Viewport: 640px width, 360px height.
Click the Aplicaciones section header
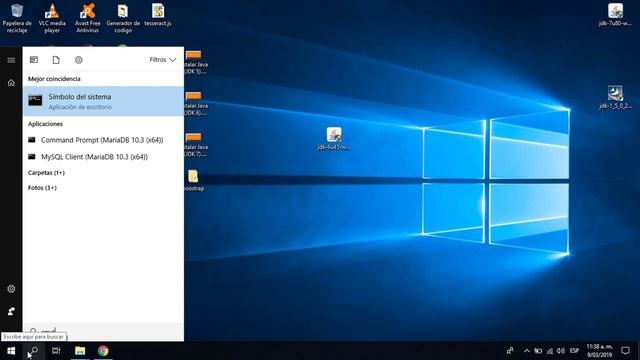[45, 124]
